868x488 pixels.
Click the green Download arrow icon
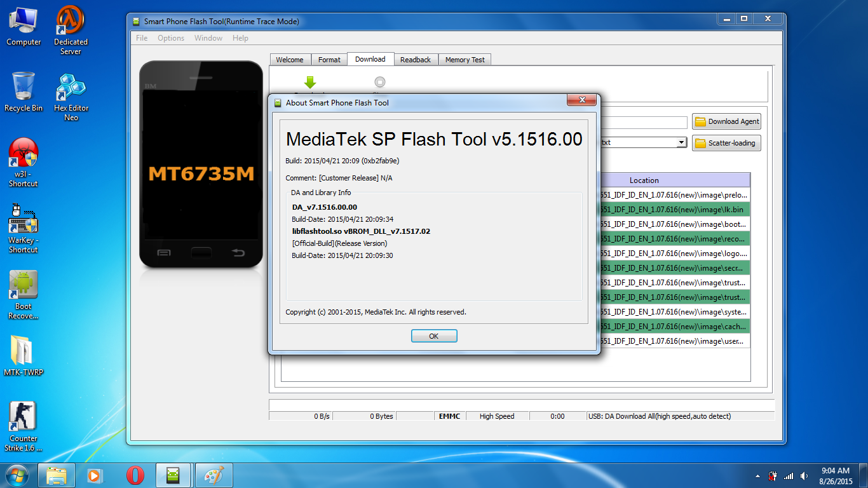click(x=310, y=83)
